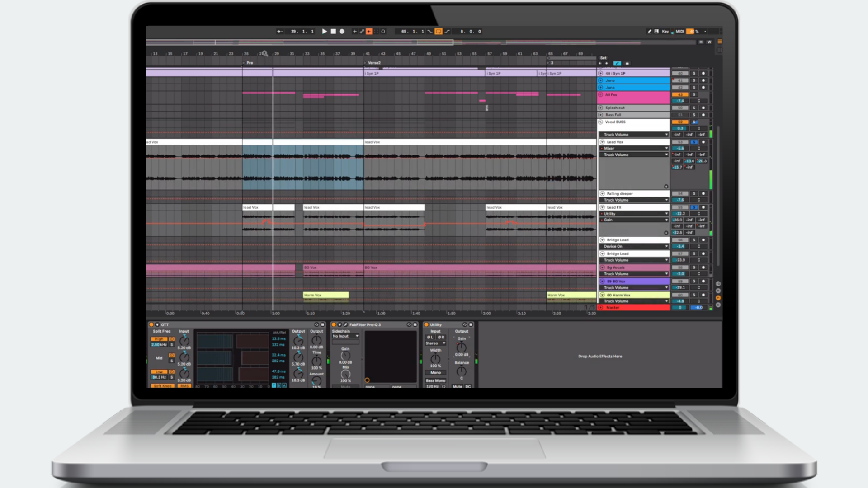Click the Arrangement Record button
This screenshot has width=868, height=488.
342,32
